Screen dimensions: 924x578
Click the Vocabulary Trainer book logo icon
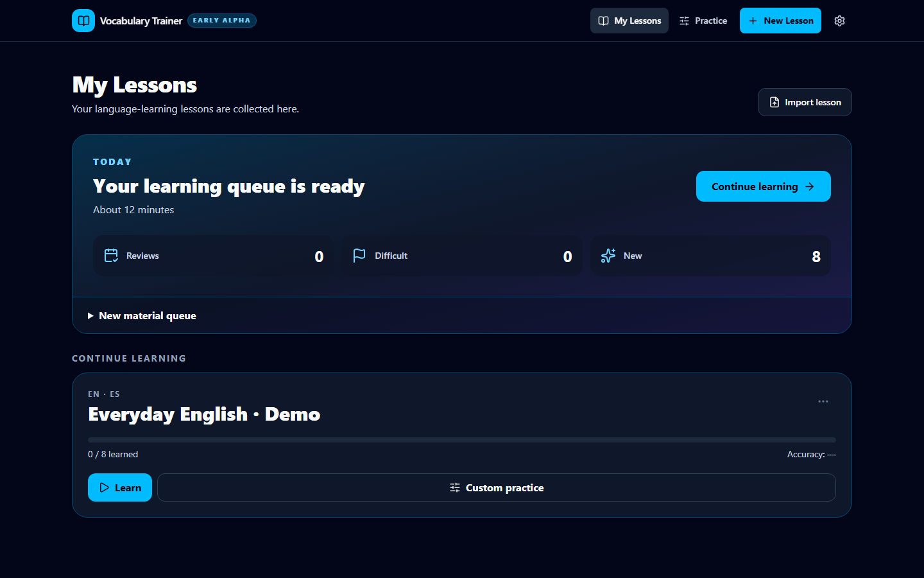coord(83,21)
